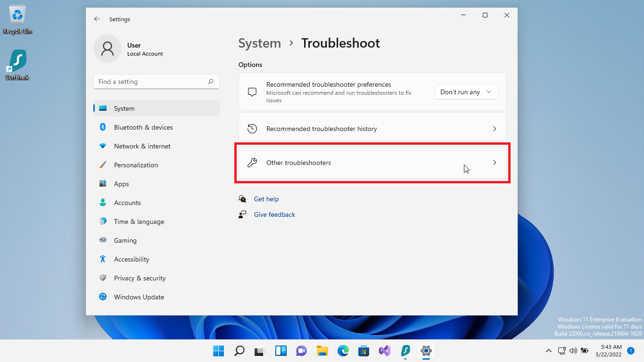
Task: Open clock and date flyout
Action: (x=608, y=351)
